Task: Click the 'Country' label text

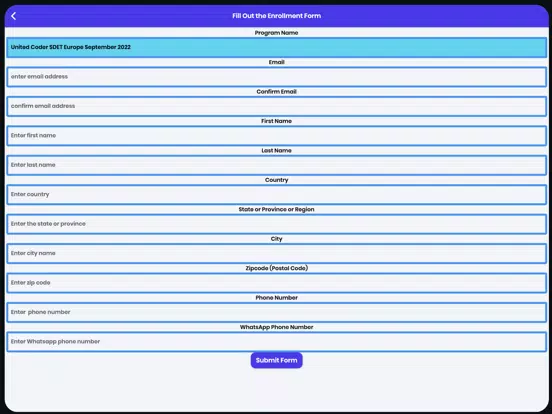Action: coord(276,180)
